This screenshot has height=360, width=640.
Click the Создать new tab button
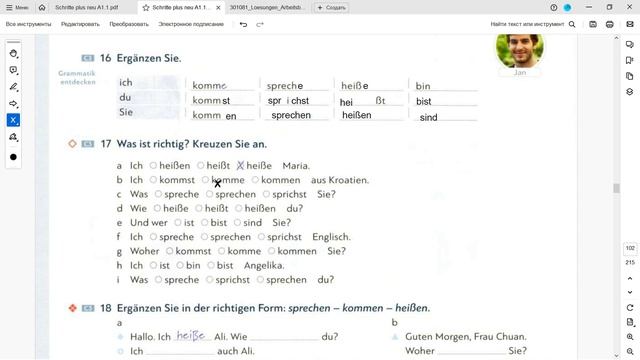(331, 7)
